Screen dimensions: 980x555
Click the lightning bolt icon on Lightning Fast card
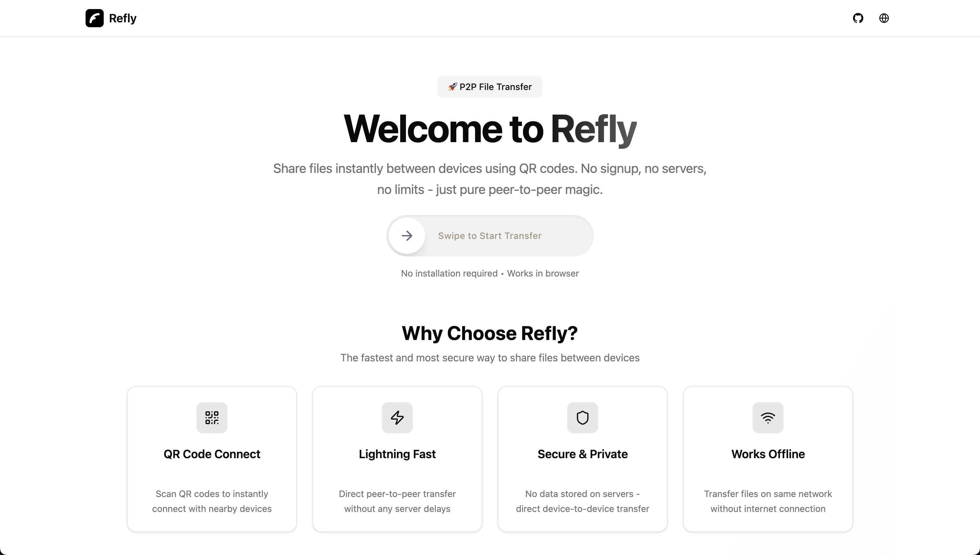point(397,417)
